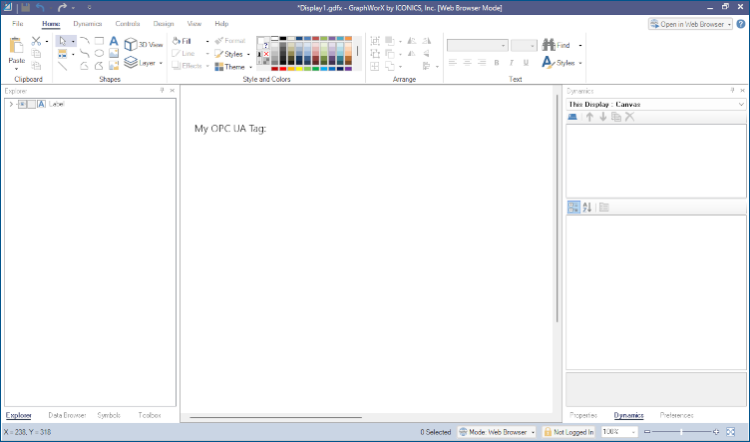The image size is (750, 442).
Task: Open the Dynamics ribbon tab
Action: [86, 22]
